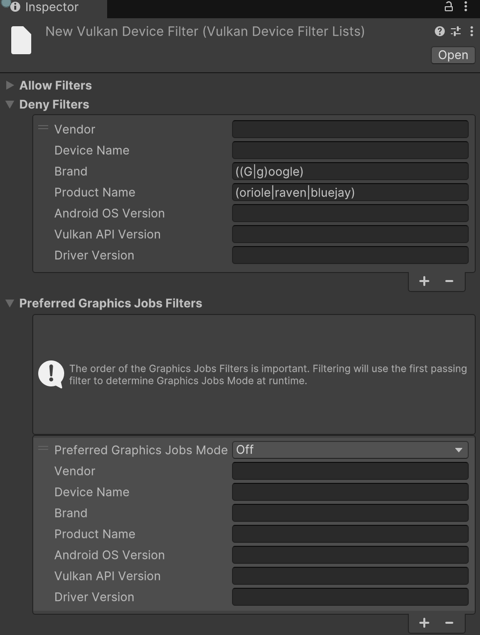
Task: Open the asset header more-options menu
Action: point(471,31)
